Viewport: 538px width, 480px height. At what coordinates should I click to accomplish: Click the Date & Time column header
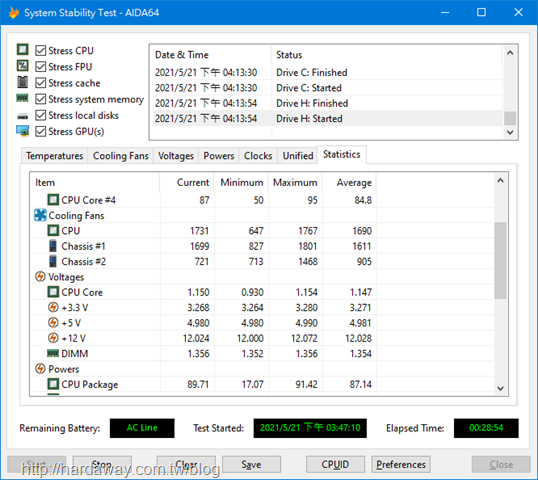pos(211,55)
